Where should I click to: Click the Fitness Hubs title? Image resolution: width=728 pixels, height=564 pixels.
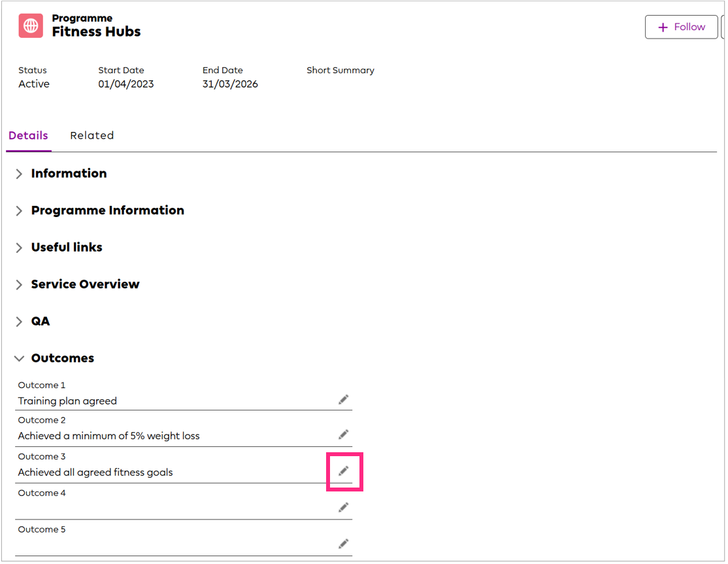coord(96,31)
